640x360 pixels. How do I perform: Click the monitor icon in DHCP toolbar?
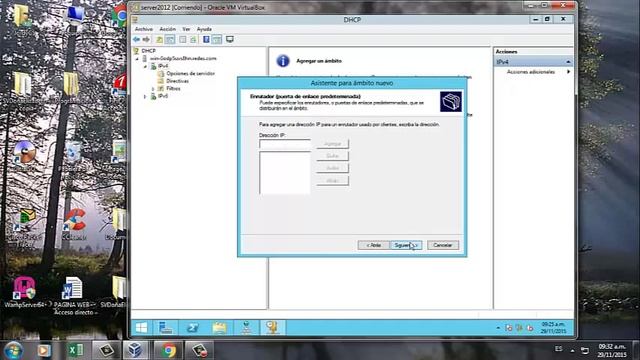(x=230, y=40)
